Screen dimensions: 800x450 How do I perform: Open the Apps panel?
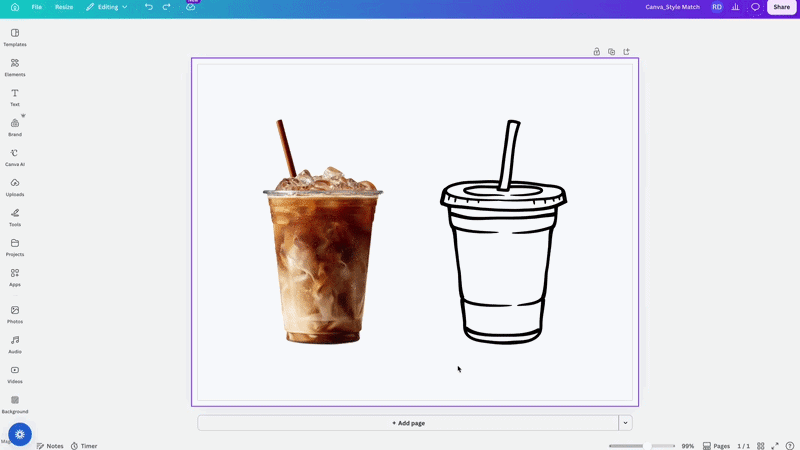tap(15, 278)
